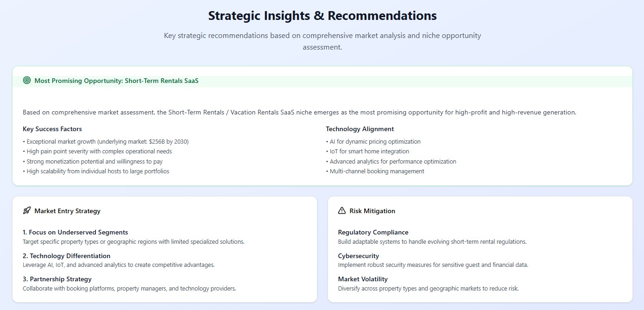
Task: Click the High scalability from individual hosts bullet
Action: (x=98, y=171)
